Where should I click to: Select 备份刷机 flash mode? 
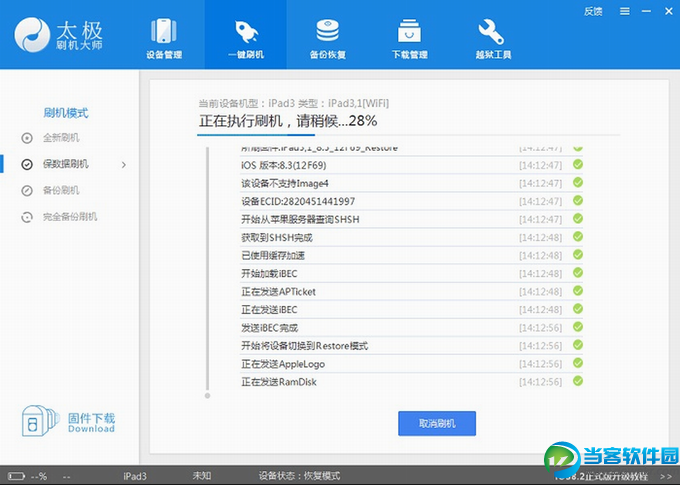pyautogui.click(x=60, y=190)
